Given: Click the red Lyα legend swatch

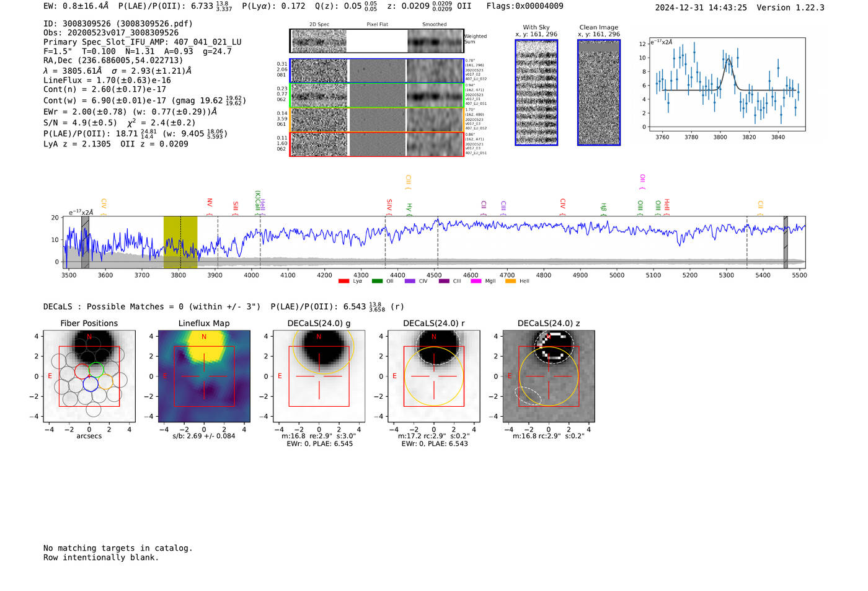Looking at the screenshot, I should pos(343,282).
